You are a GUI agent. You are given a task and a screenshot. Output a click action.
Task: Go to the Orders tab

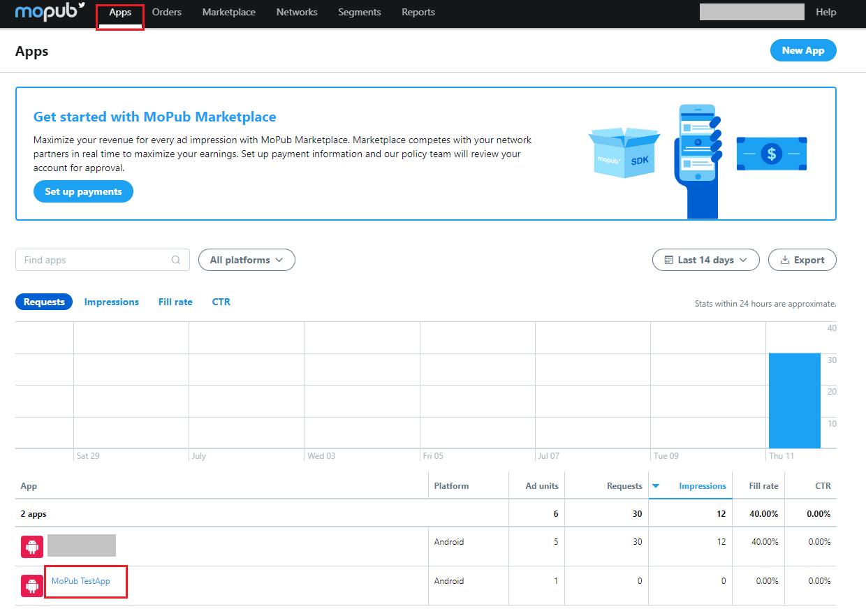click(x=167, y=13)
